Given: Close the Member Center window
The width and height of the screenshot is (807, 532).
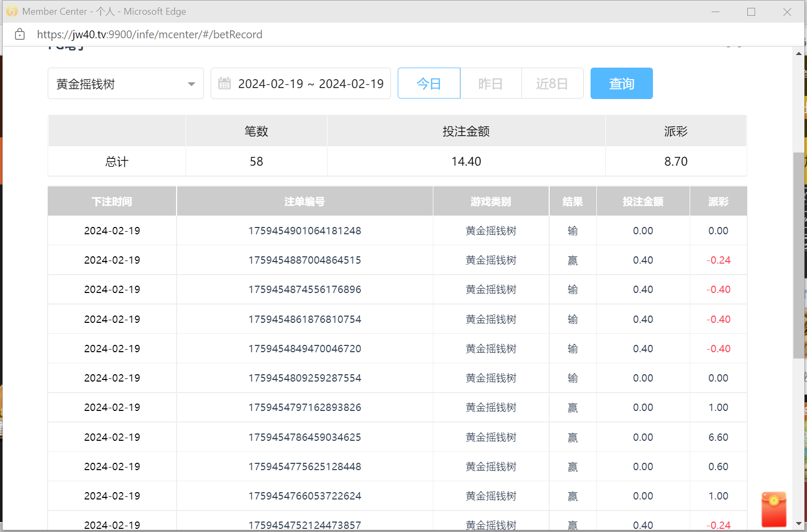Looking at the screenshot, I should pos(787,12).
